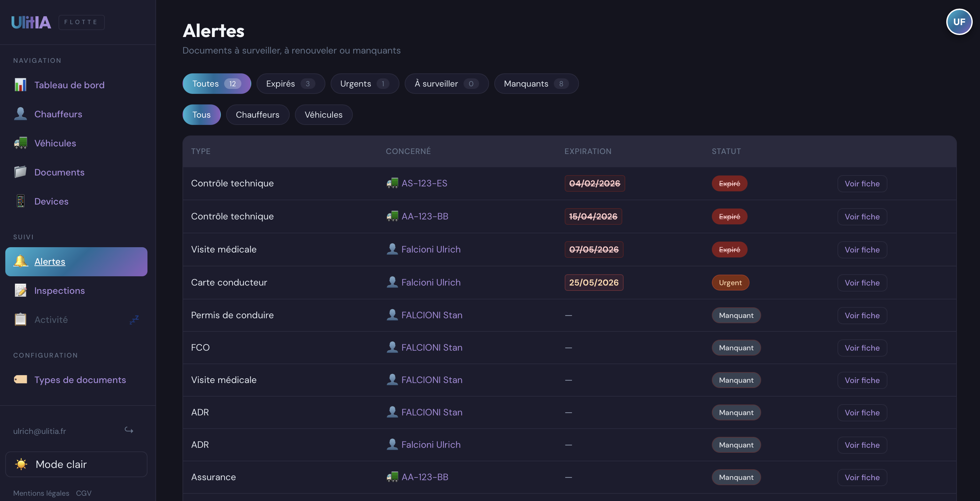Screen dimensions: 980x501
Task: Select the Toutes filter tab
Action: tap(217, 84)
